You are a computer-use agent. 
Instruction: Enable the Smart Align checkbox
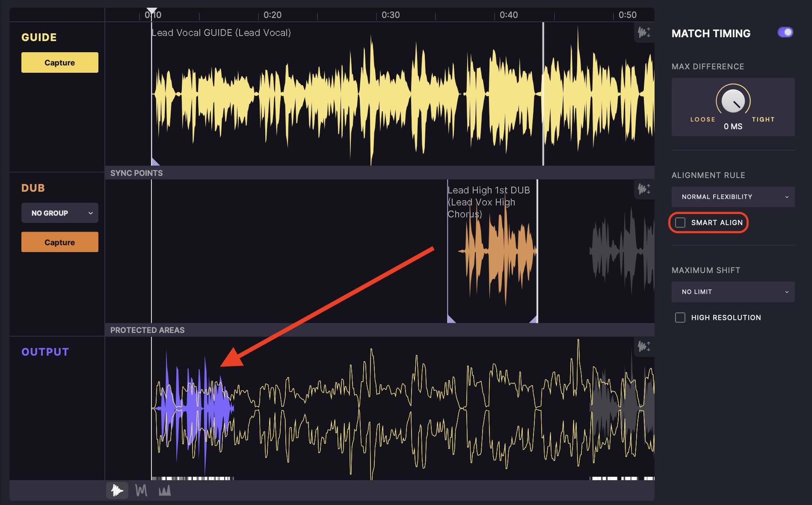click(680, 223)
